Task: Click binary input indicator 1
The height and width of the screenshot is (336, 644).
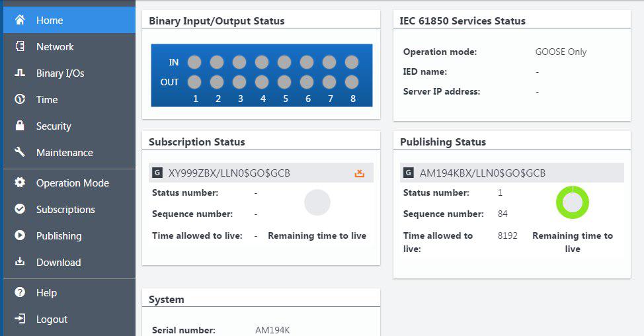Action: (194, 62)
